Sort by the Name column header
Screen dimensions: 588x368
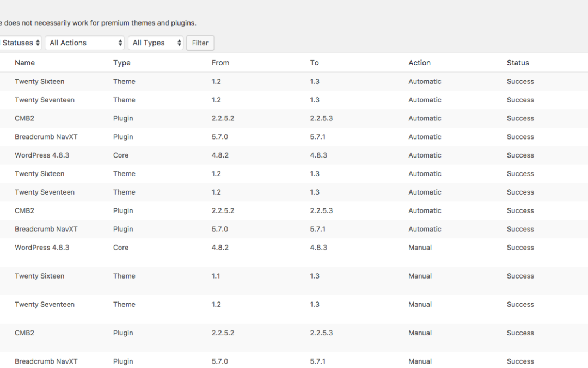click(x=24, y=63)
